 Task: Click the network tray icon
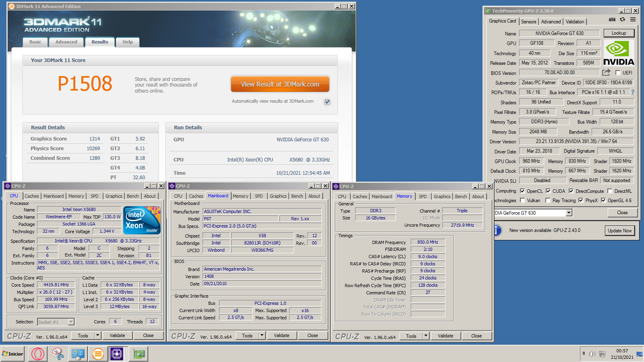pos(602,354)
